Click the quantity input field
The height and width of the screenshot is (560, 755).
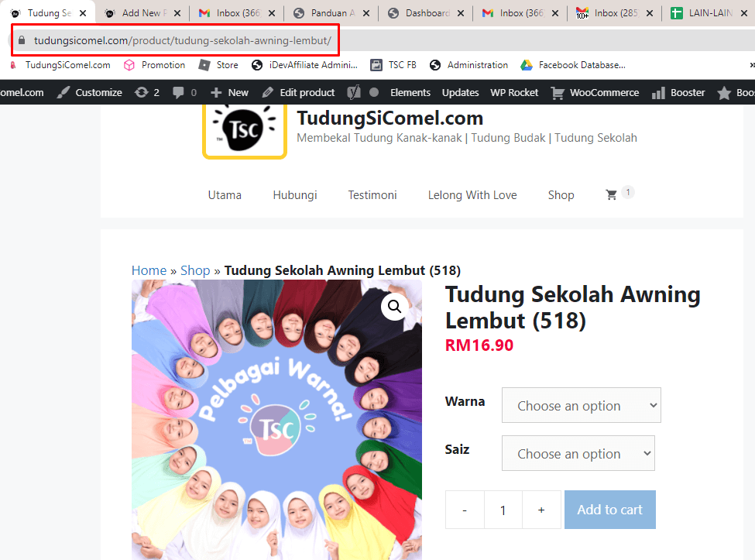[x=503, y=510]
